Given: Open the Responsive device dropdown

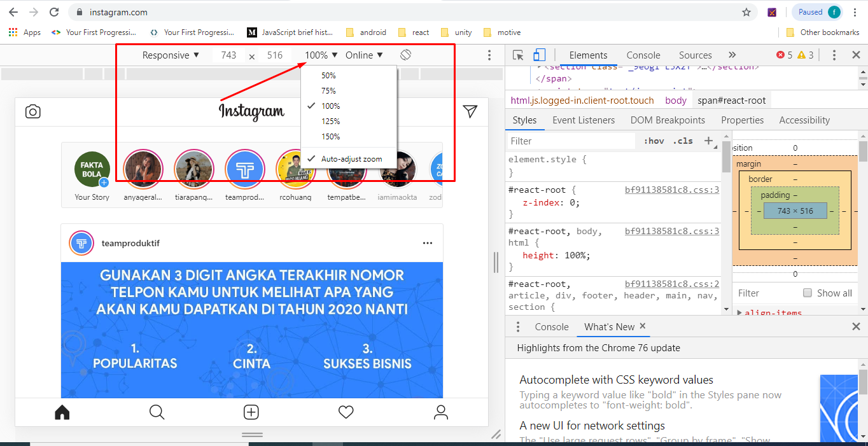Looking at the screenshot, I should (171, 55).
